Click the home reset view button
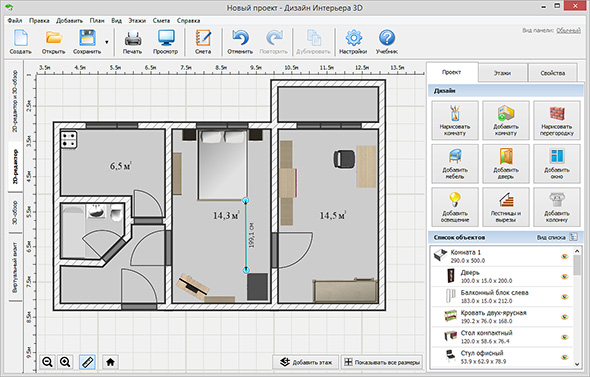Viewport: 590px width, 377px height. click(x=110, y=362)
